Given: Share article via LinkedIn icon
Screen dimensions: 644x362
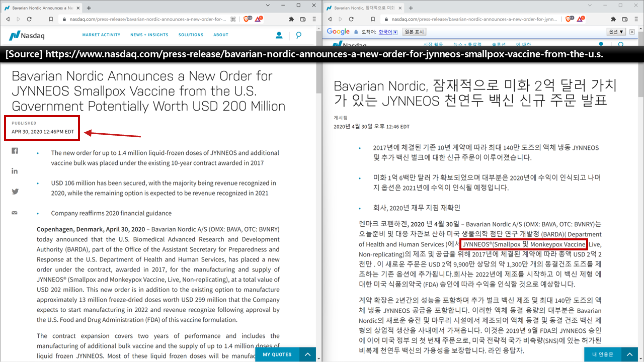Looking at the screenshot, I should (15, 171).
